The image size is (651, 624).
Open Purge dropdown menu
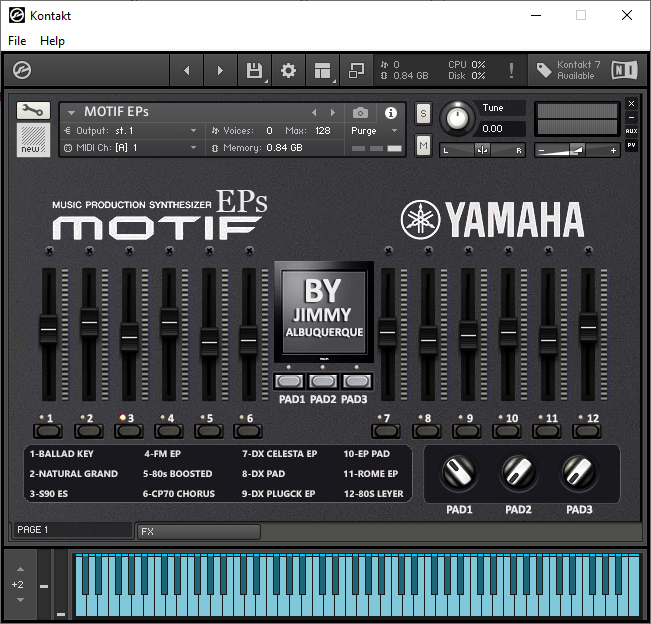point(374,131)
